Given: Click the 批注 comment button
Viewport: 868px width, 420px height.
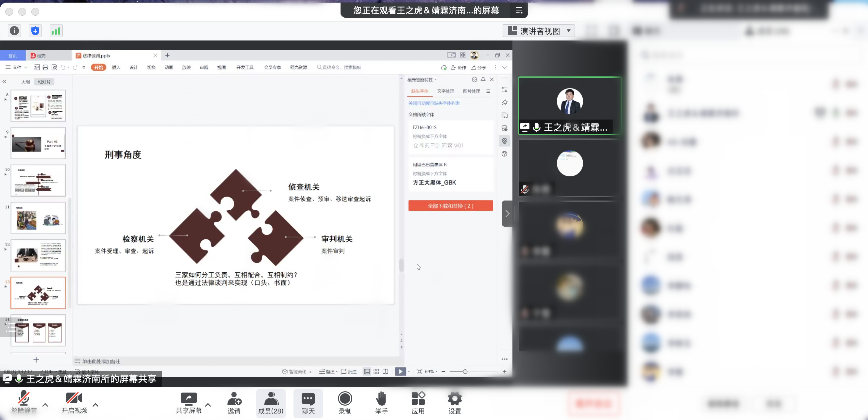Looking at the screenshot, I should tap(349, 371).
